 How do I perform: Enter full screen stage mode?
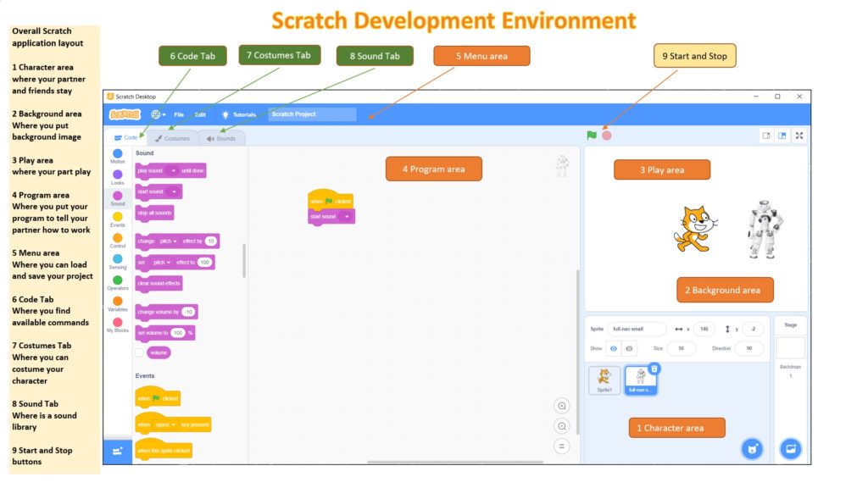(x=798, y=136)
